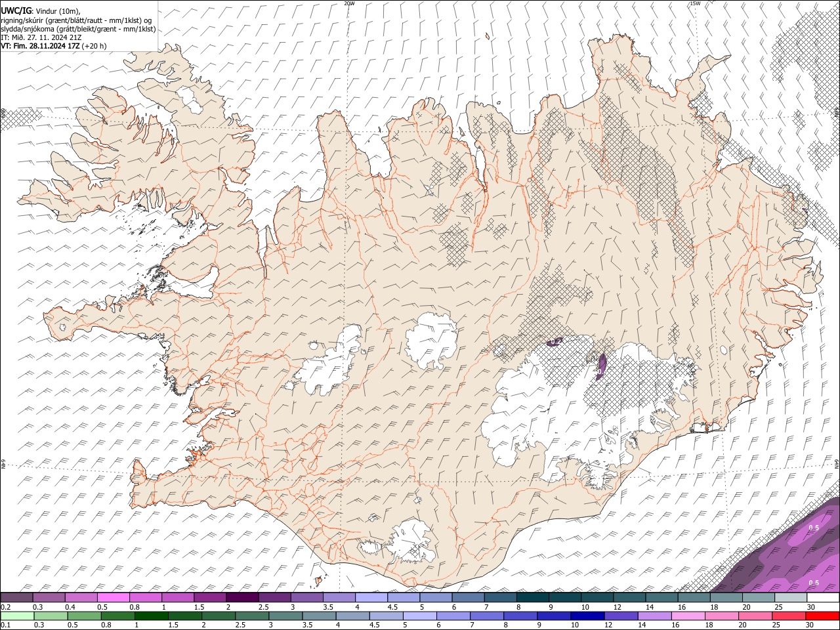Click the 0.2–0.3 swatch in purple snow scale

coord(16,598)
